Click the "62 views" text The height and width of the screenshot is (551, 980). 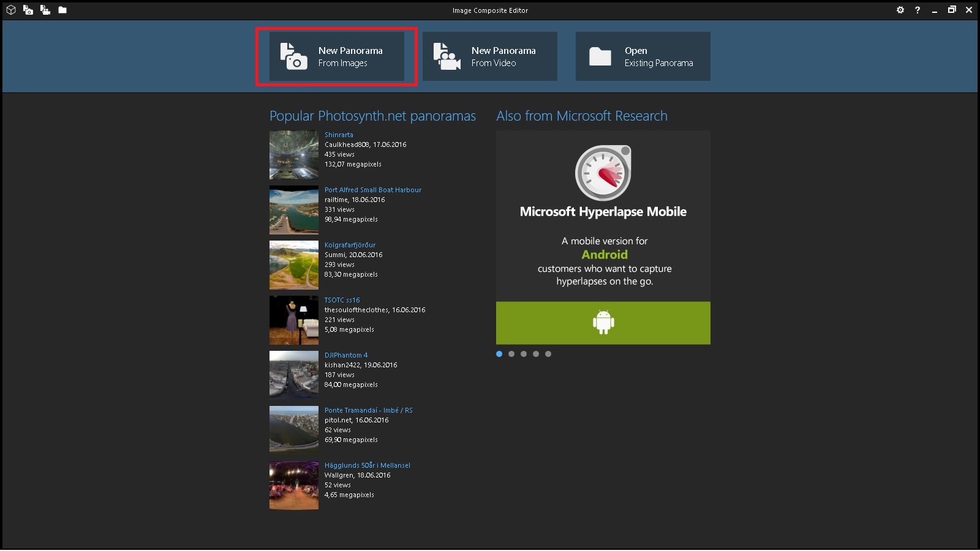pyautogui.click(x=337, y=430)
